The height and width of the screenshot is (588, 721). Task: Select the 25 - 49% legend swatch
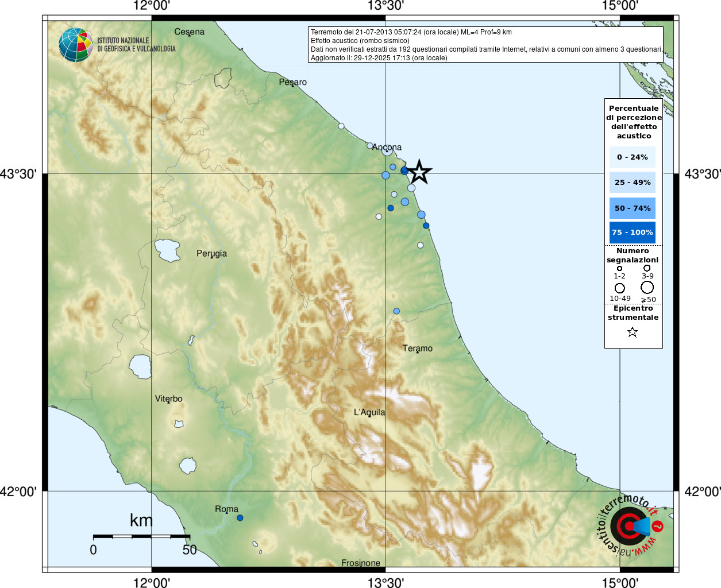click(633, 183)
